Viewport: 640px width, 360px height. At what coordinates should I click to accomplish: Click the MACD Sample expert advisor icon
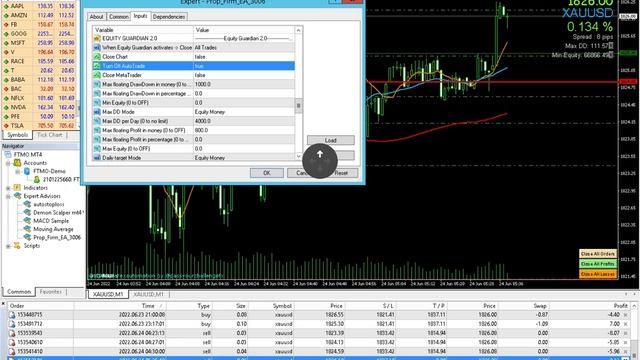(x=27, y=221)
